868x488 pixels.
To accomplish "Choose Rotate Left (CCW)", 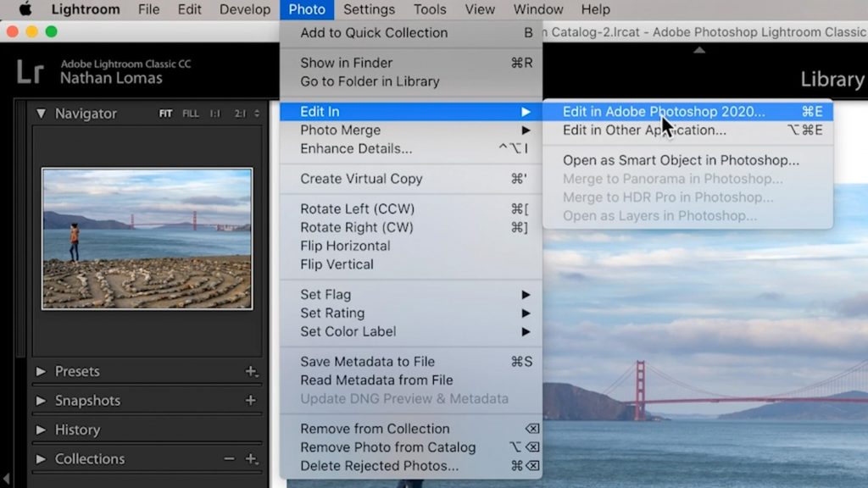I will pyautogui.click(x=411, y=209).
